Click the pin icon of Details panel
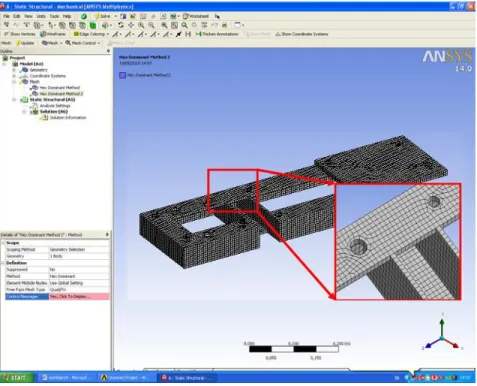This screenshot has width=477, height=386. point(107,235)
